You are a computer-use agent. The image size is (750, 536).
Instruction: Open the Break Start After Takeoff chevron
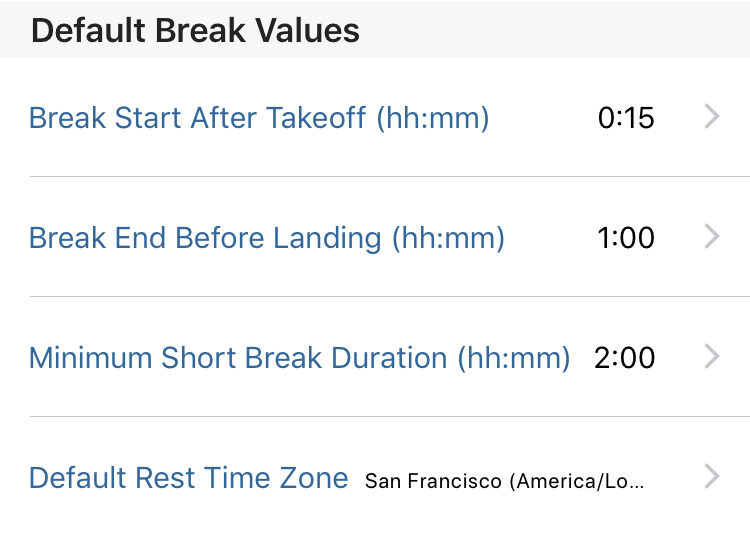click(712, 117)
